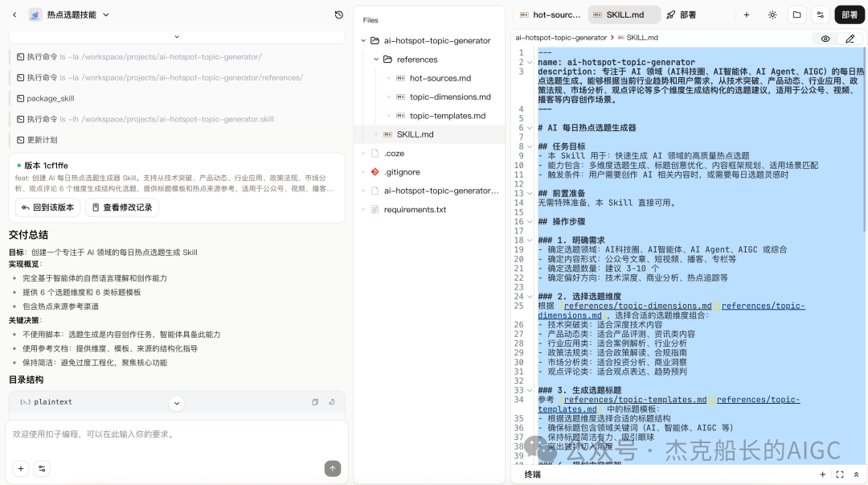Add new terminal with plus icon
This screenshot has width=868, height=485.
coord(823,475)
